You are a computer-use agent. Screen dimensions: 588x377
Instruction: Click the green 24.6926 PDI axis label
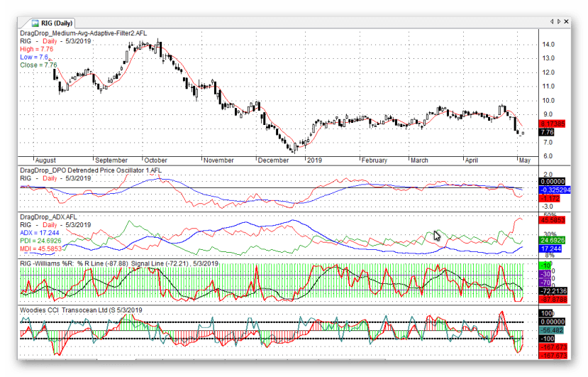(552, 240)
